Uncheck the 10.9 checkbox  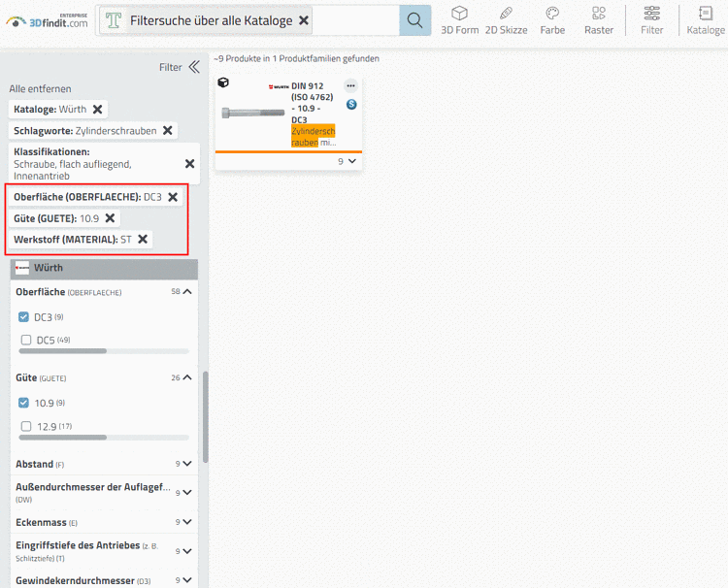(23, 403)
